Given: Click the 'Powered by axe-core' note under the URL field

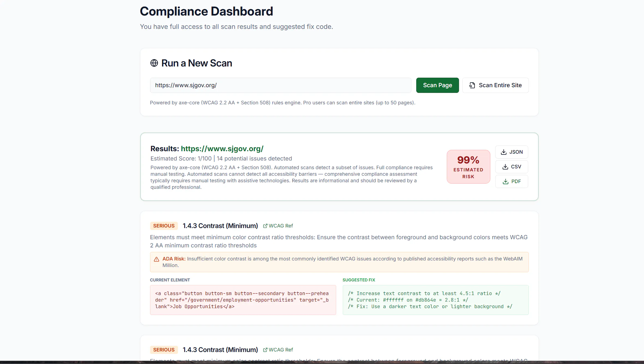Looking at the screenshot, I should click(282, 103).
